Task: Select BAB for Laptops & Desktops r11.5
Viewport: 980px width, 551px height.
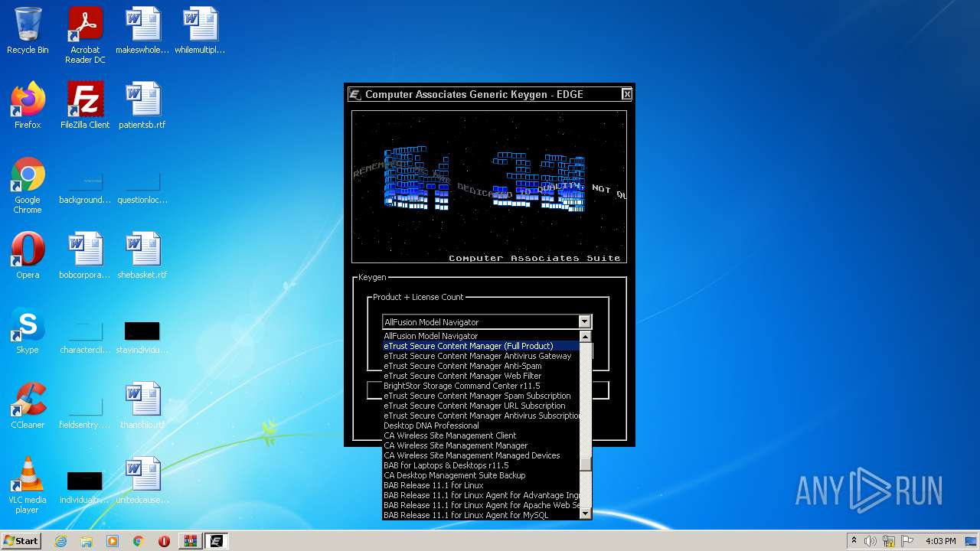Action: click(x=481, y=465)
